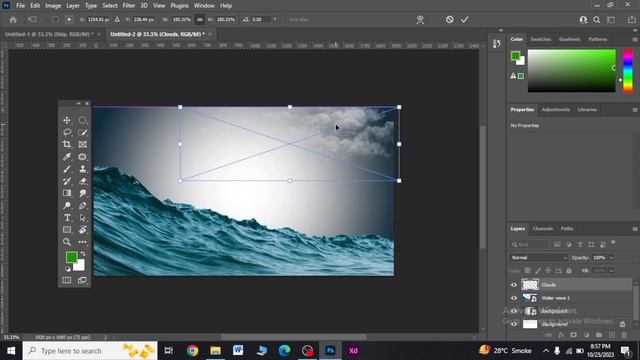Screen dimensions: 640x360
Task: Toggle relative positioning triangle icon
Action: (x=117, y=20)
